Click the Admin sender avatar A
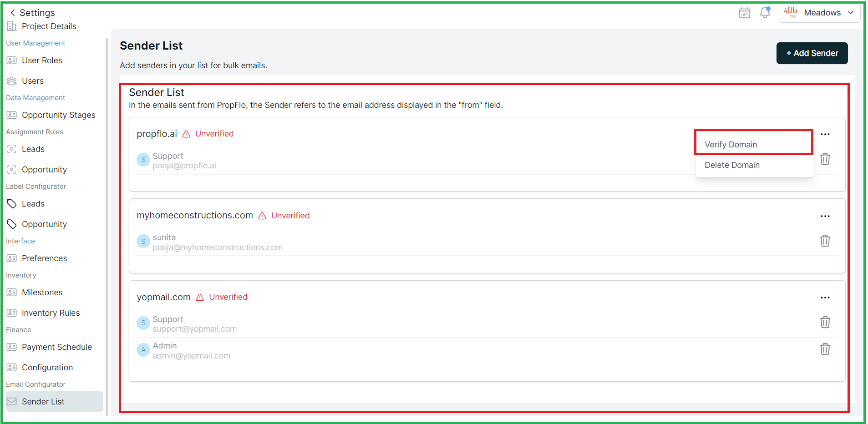868x424 pixels. tap(143, 350)
